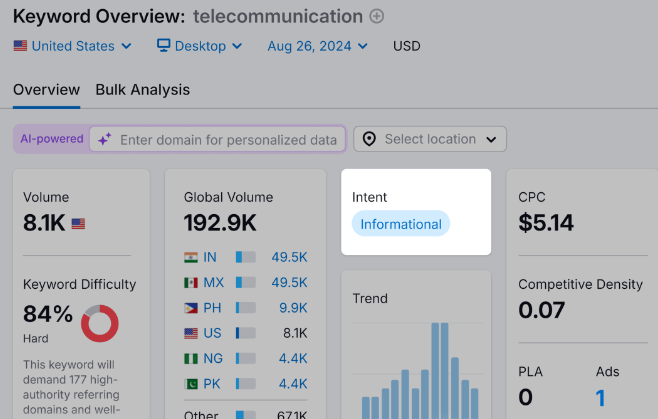Open the United States country dropdown
The image size is (658, 419).
click(x=72, y=46)
